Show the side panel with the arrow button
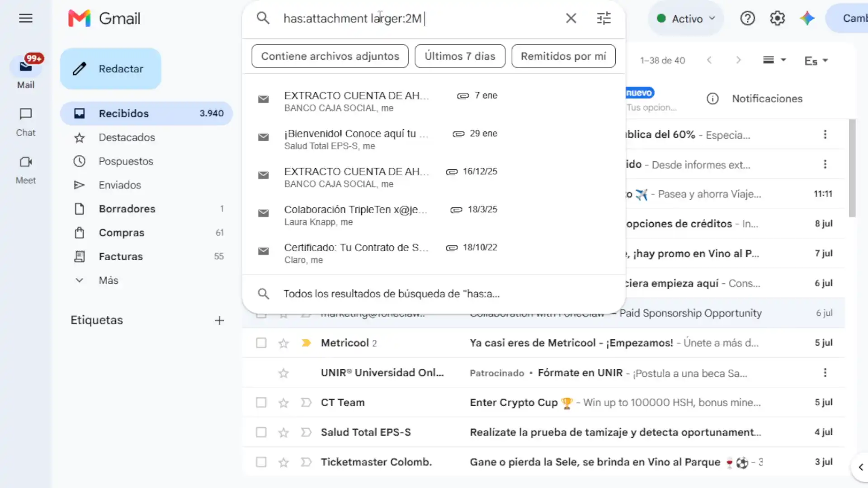The image size is (868, 488). pyautogui.click(x=861, y=467)
